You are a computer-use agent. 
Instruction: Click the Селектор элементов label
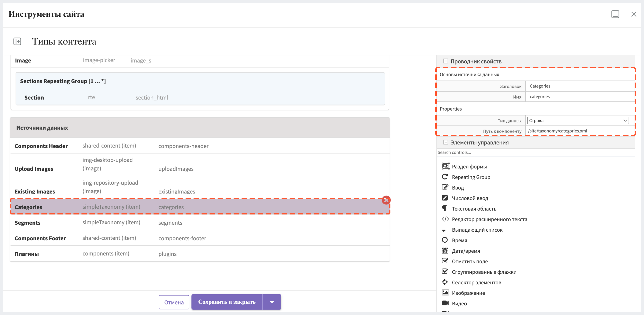(476, 282)
